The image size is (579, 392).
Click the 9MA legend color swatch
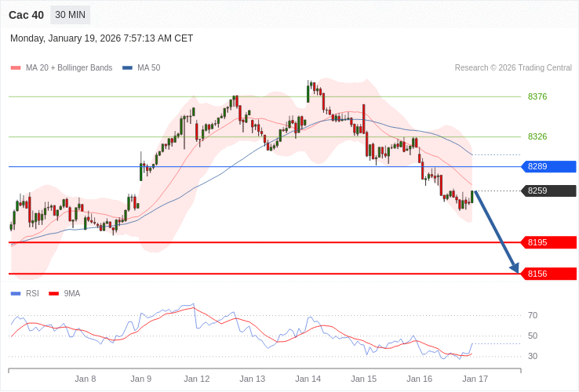(x=54, y=294)
